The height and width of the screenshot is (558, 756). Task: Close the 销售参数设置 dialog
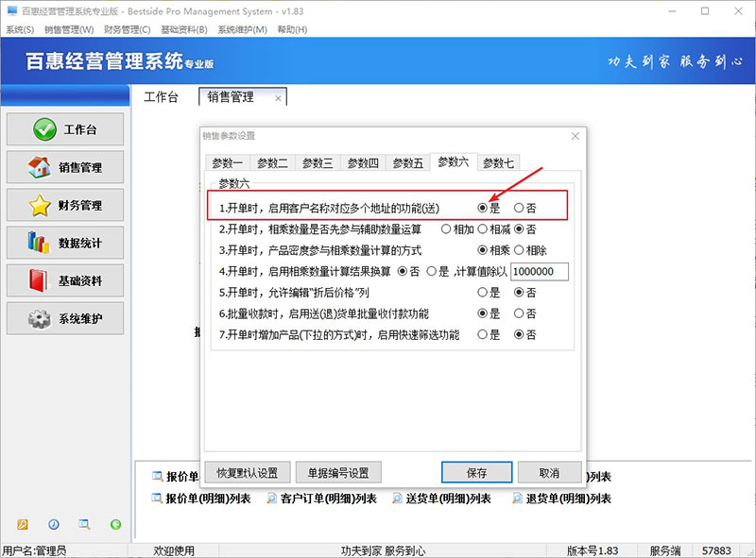pos(576,136)
